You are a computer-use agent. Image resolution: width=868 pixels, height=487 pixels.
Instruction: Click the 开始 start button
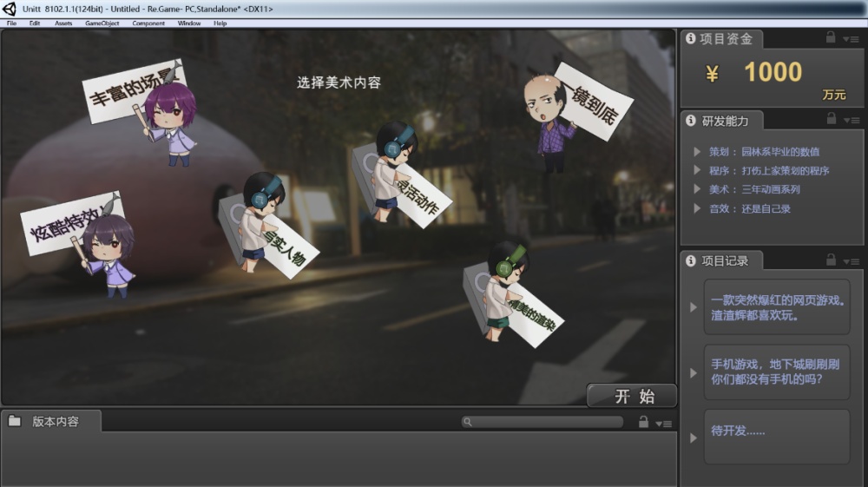632,396
